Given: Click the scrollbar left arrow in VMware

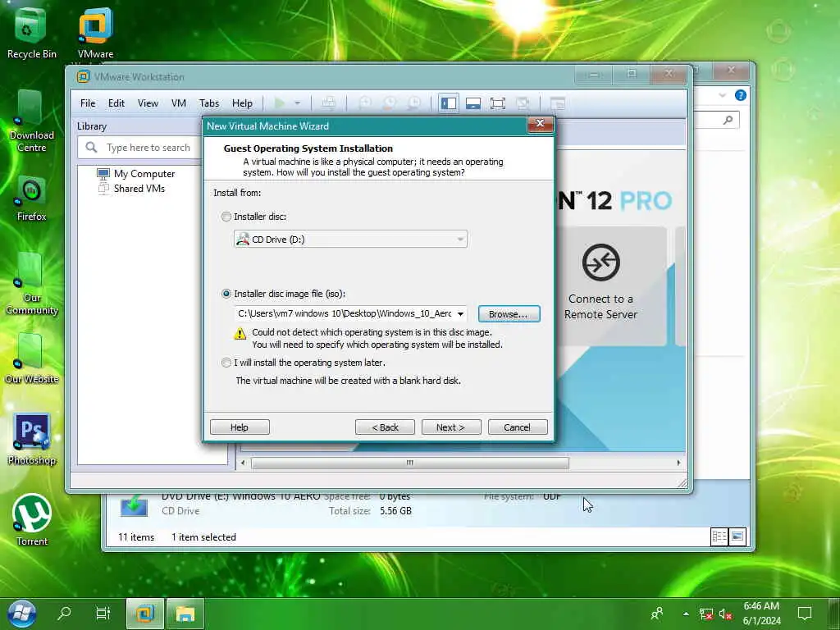Looking at the screenshot, I should pyautogui.click(x=243, y=463).
